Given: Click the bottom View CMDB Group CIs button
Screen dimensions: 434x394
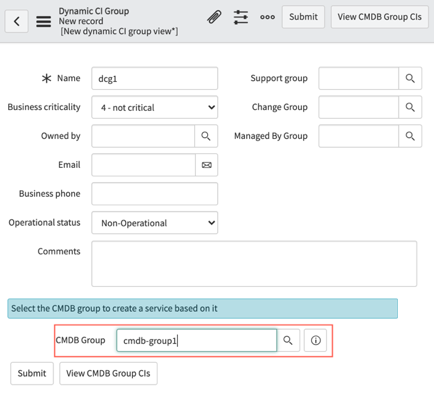Looking at the screenshot, I should pyautogui.click(x=108, y=373).
